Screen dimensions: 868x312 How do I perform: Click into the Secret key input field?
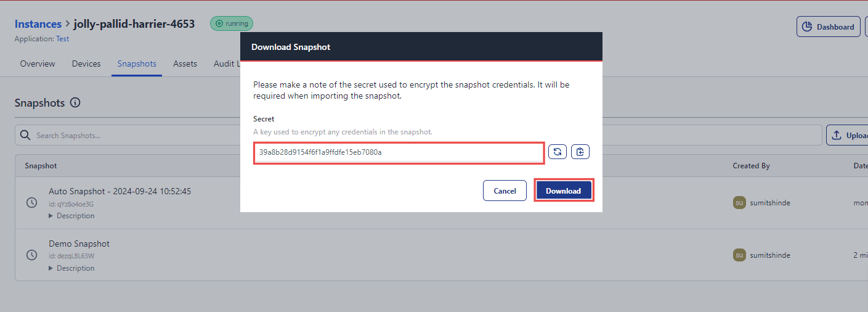point(399,152)
